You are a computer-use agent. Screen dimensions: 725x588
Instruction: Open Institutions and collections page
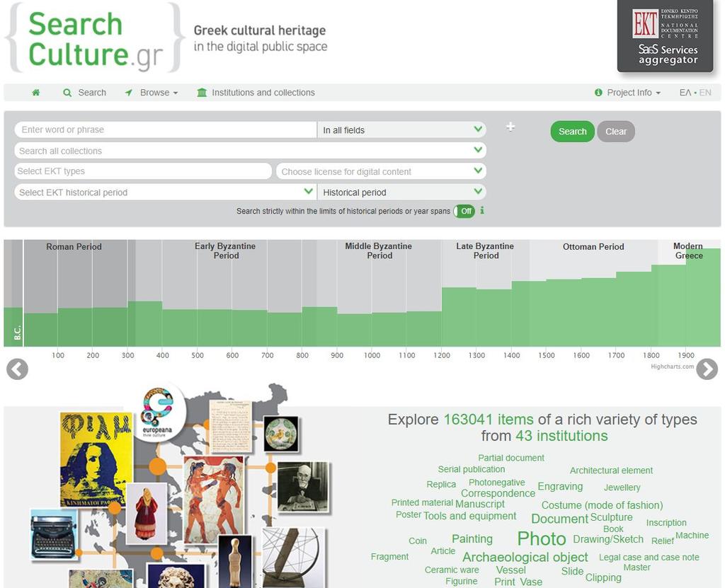point(263,93)
